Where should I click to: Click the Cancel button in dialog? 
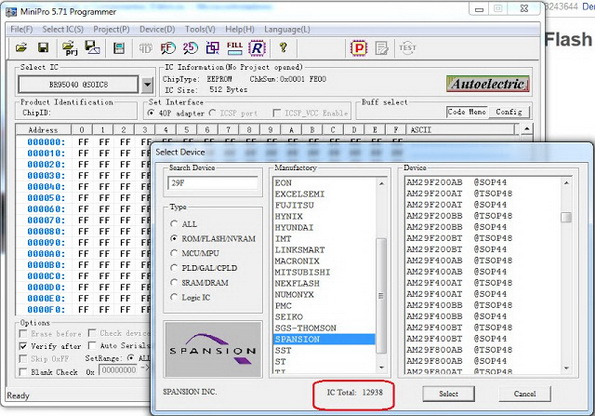coord(524,394)
